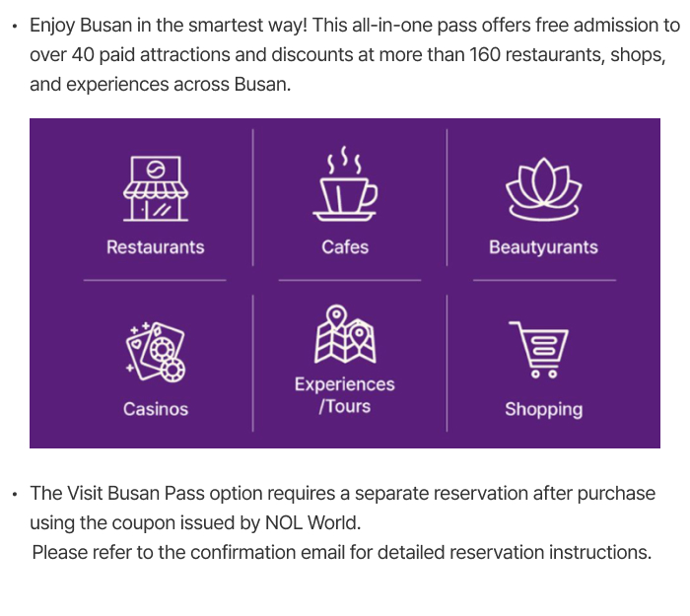Select the Experiences /Tours label
The width and height of the screenshot is (690, 616).
pos(345,394)
